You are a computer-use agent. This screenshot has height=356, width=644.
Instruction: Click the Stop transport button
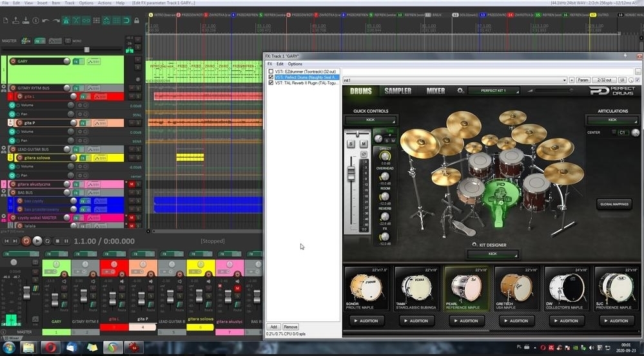[x=57, y=241]
